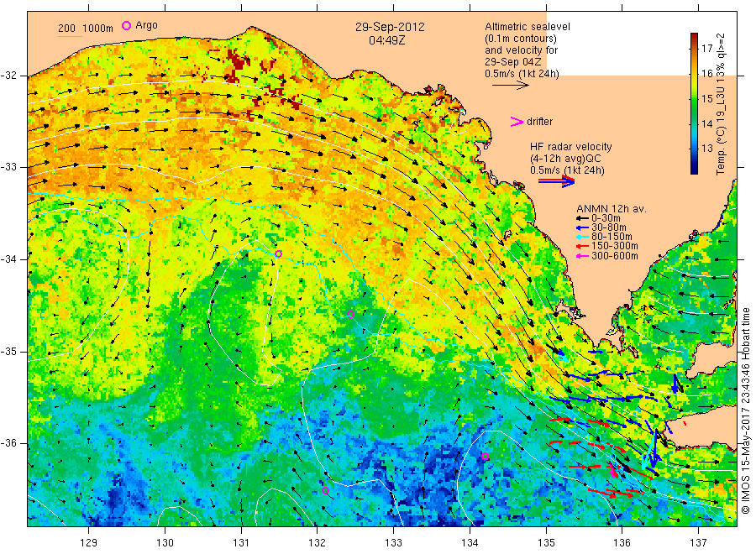Screen dimensions: 756x554
Task: Click the colorbar tick label '16'
Action: [x=706, y=73]
